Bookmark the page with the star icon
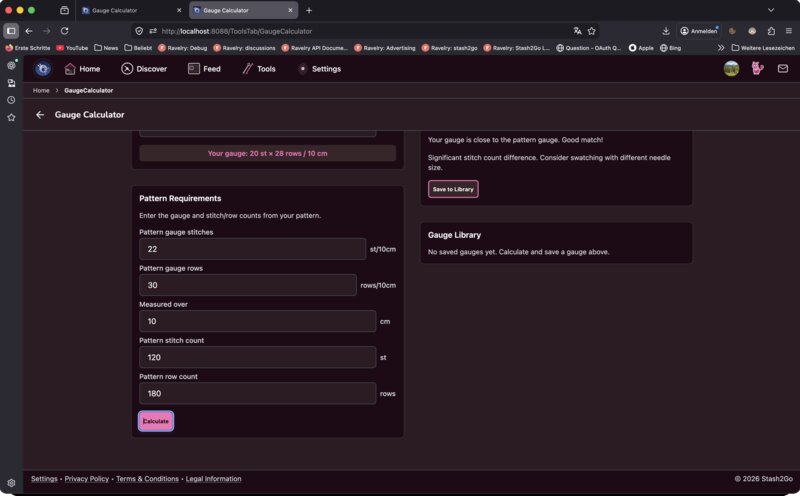 (591, 31)
